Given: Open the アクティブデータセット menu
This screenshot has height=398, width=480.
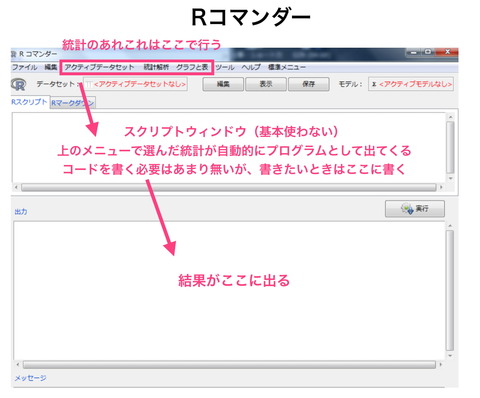Looking at the screenshot, I should 99,67.
